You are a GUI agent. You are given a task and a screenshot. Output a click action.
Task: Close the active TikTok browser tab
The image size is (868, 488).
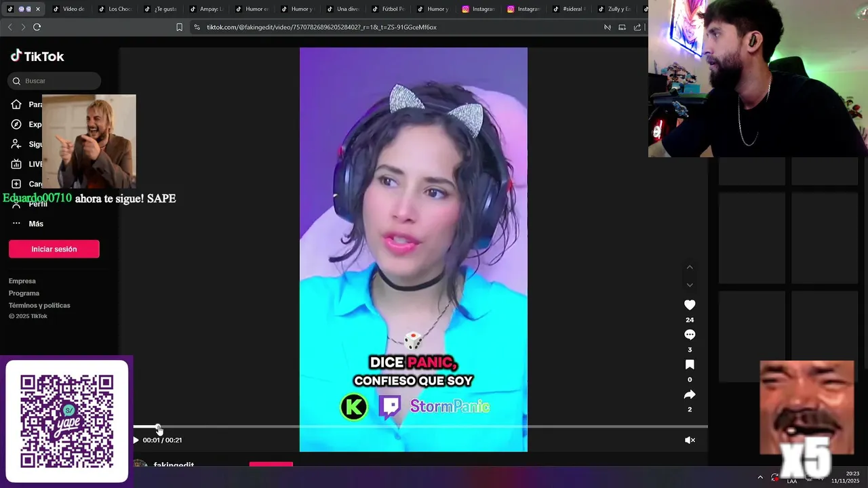click(38, 9)
